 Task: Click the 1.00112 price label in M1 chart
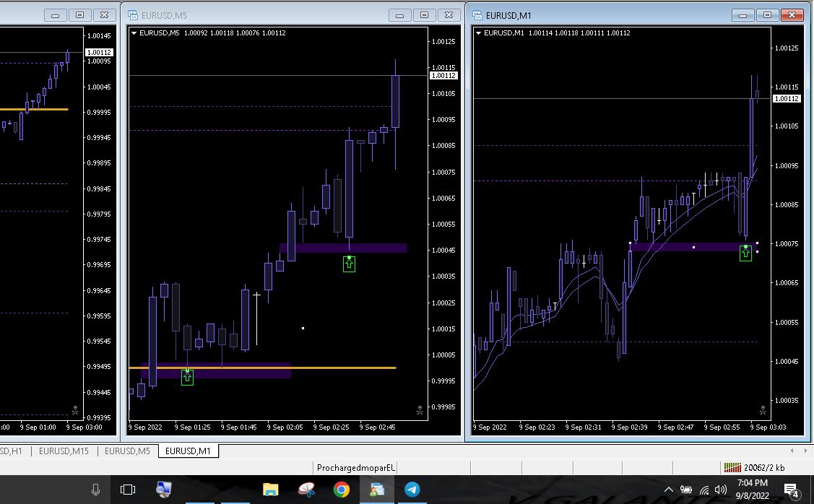[x=787, y=99]
